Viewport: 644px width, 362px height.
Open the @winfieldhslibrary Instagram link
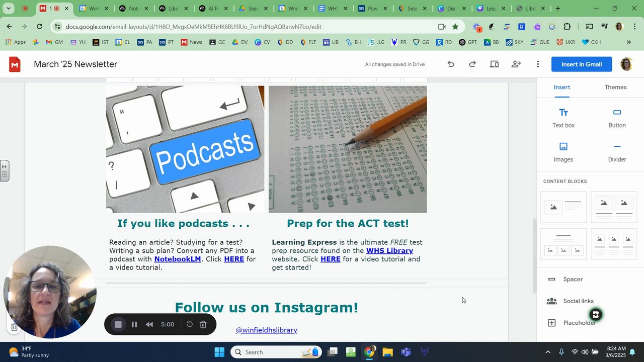click(x=266, y=330)
